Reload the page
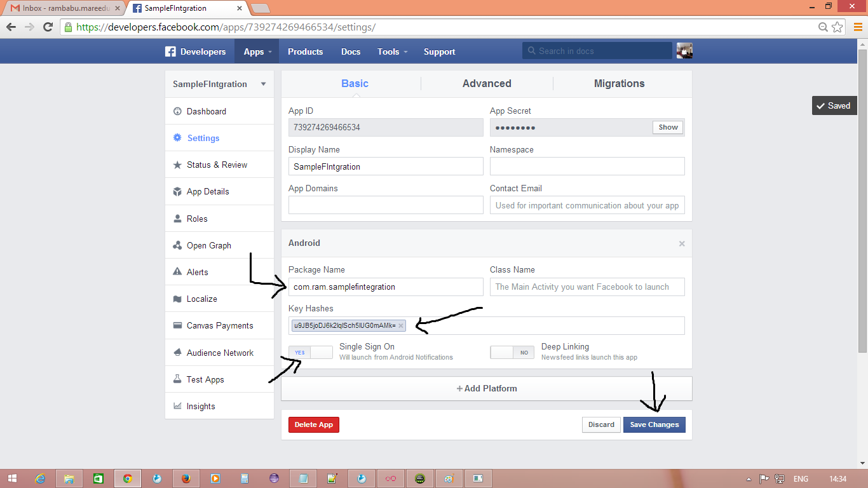The height and width of the screenshot is (488, 868). [48, 27]
